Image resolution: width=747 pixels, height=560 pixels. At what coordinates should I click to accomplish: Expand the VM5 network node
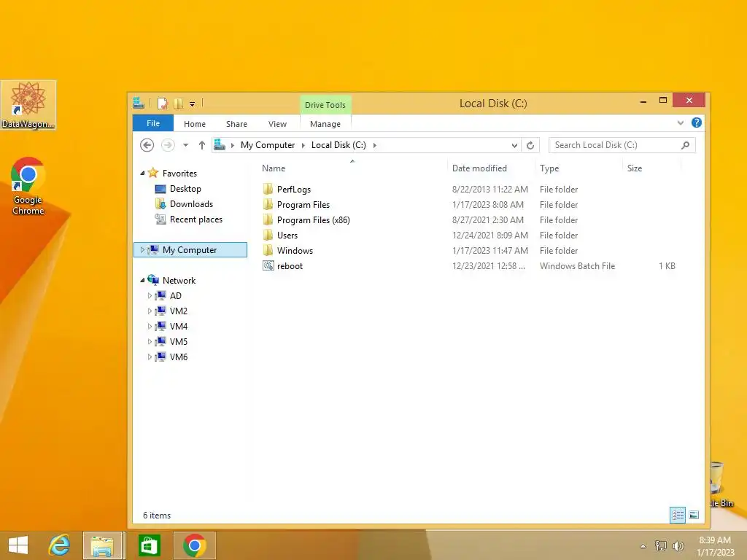pyautogui.click(x=150, y=341)
